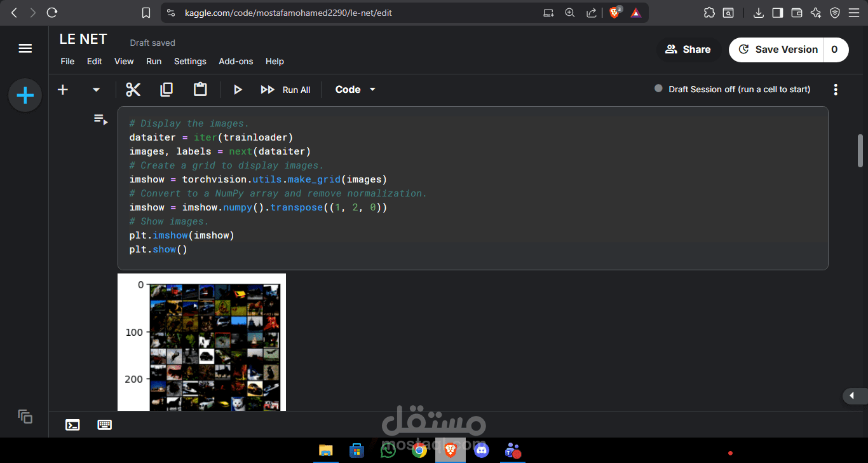Click the share page icon in address bar
The height and width of the screenshot is (463, 868).
pos(591,12)
